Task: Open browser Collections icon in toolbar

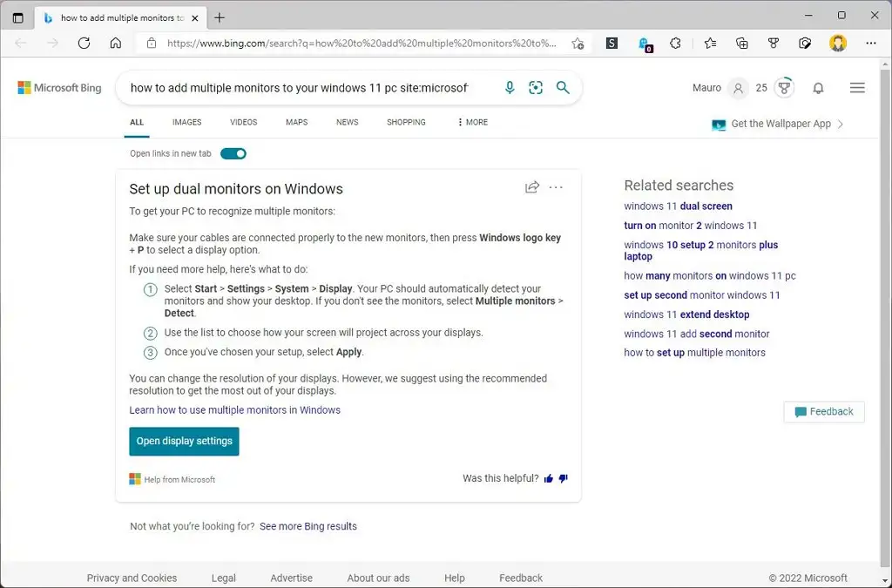Action: 741,42
